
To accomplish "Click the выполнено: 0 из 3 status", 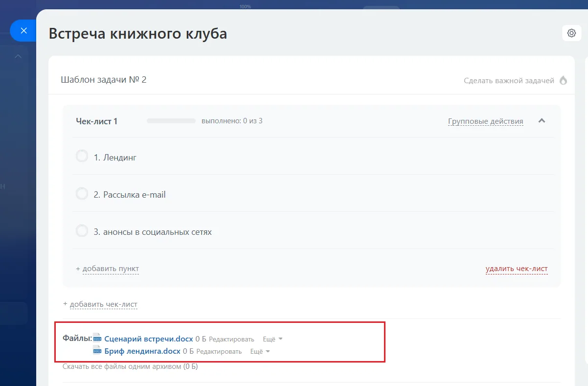I will (232, 121).
